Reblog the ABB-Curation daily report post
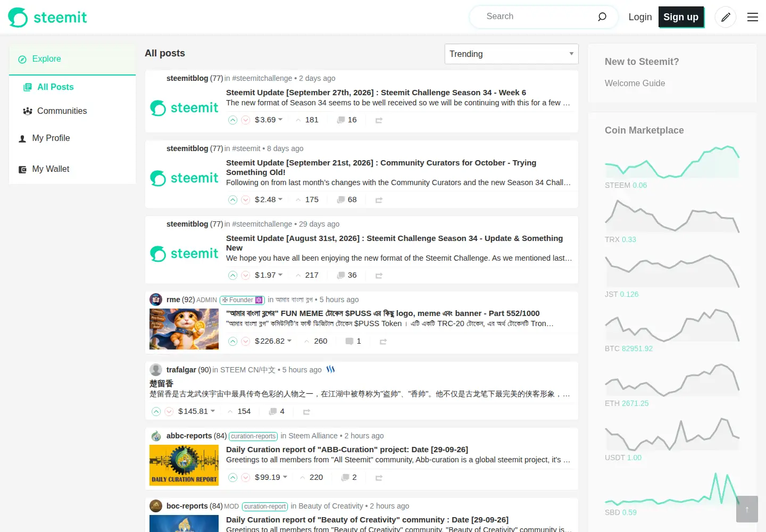766x532 pixels. pos(379,478)
